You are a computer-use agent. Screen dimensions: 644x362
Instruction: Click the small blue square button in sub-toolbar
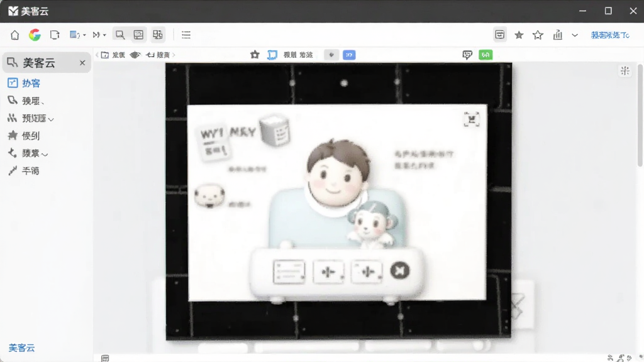point(349,55)
